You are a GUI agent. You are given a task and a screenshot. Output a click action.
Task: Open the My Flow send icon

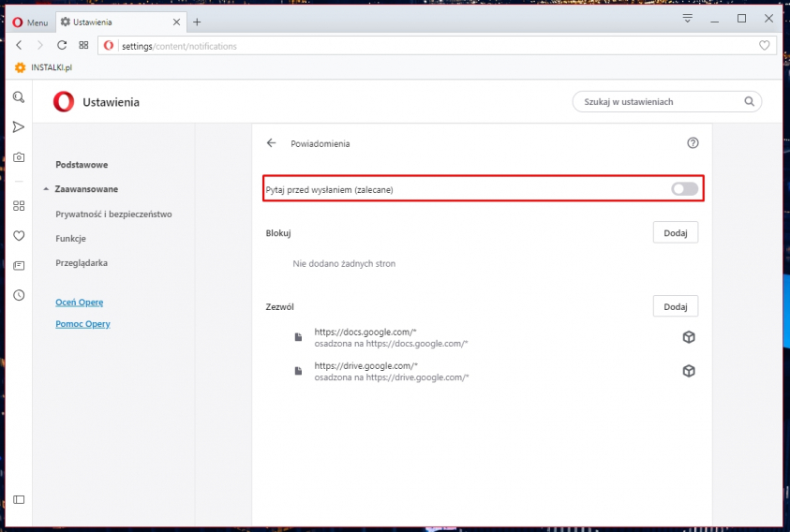[18, 127]
